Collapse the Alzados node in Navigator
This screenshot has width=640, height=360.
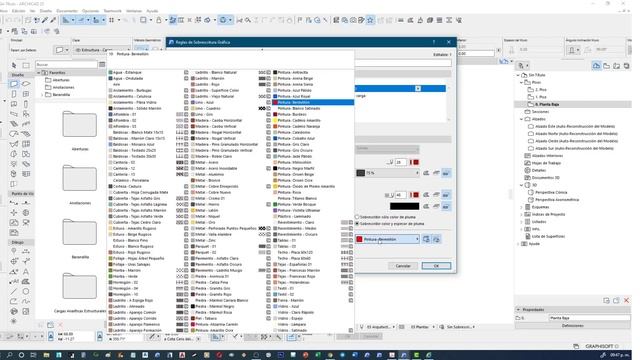521,119
